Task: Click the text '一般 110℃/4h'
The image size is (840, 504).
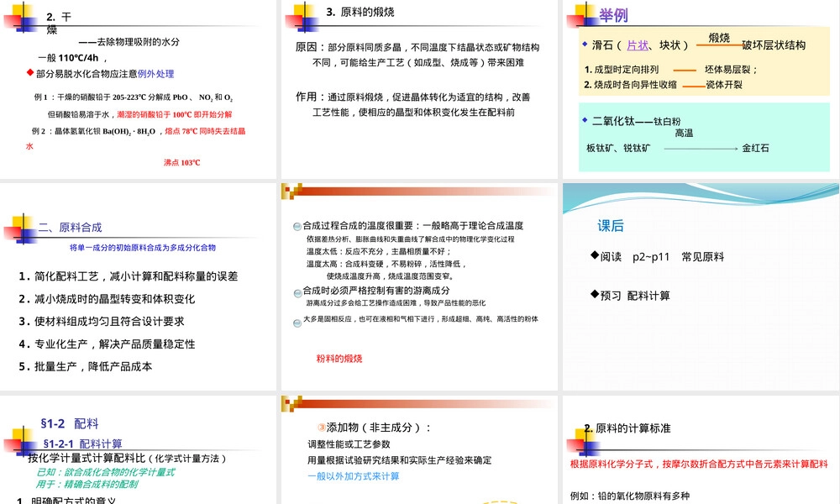Action: pyautogui.click(x=68, y=58)
